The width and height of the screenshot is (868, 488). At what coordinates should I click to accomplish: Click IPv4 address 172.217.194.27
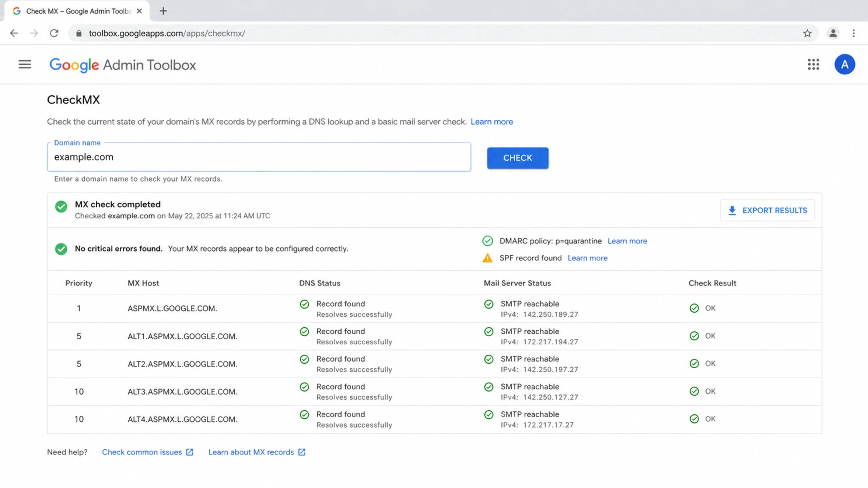click(x=551, y=342)
